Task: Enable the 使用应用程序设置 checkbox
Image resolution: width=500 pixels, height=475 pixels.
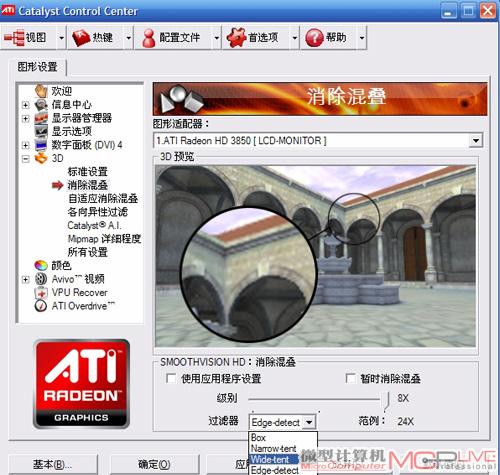Action: coord(171,378)
